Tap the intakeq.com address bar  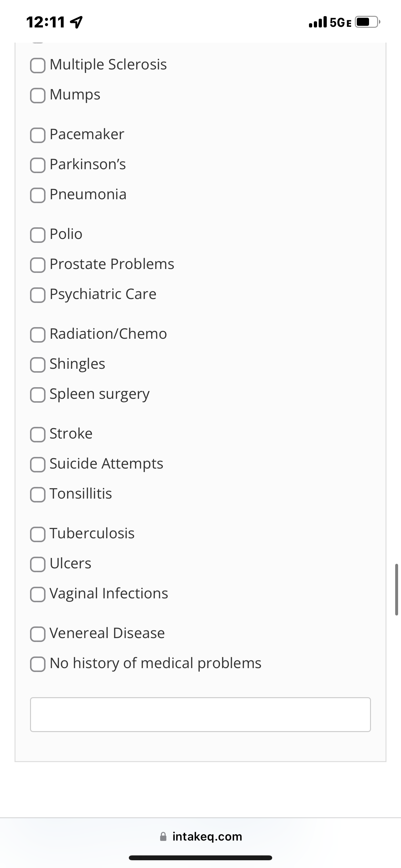point(200,836)
